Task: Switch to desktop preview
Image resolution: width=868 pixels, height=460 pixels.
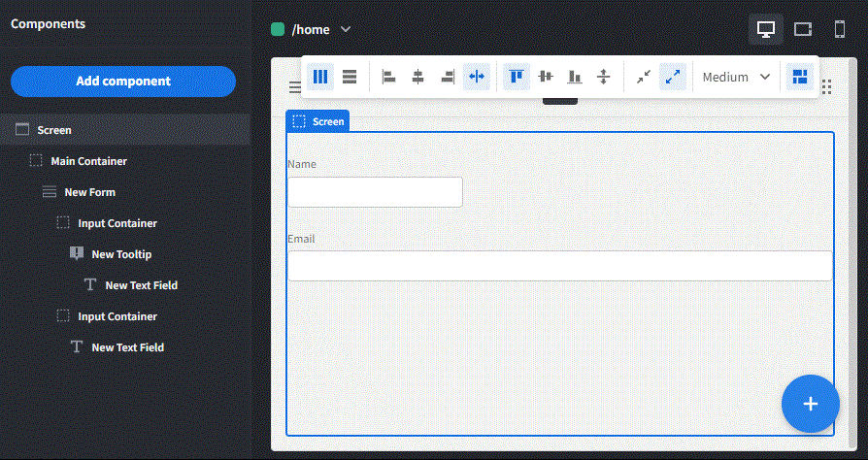Action: point(766,29)
